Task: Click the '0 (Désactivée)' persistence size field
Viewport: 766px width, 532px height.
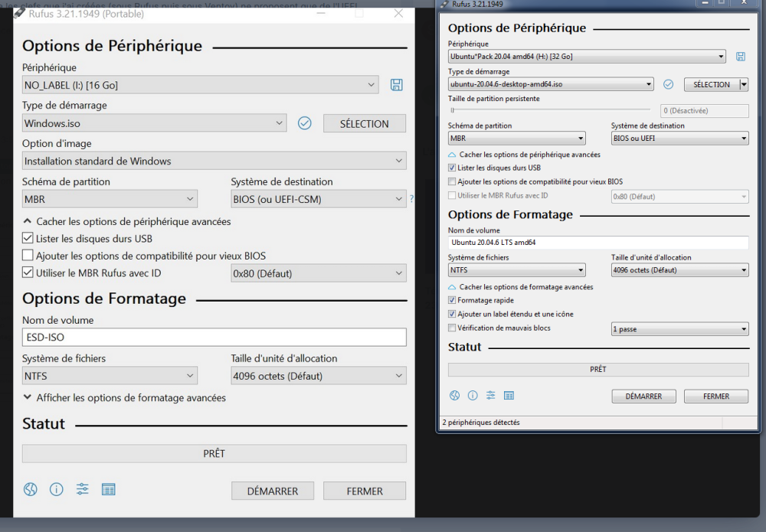Action: [705, 111]
